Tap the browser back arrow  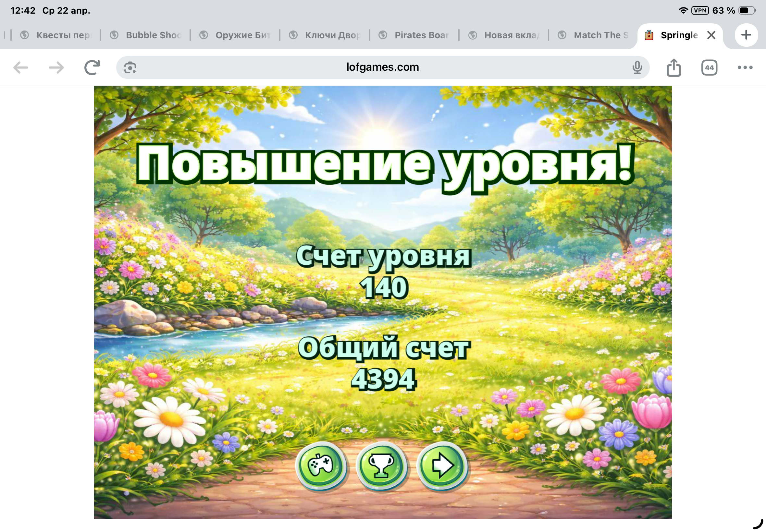pyautogui.click(x=21, y=68)
